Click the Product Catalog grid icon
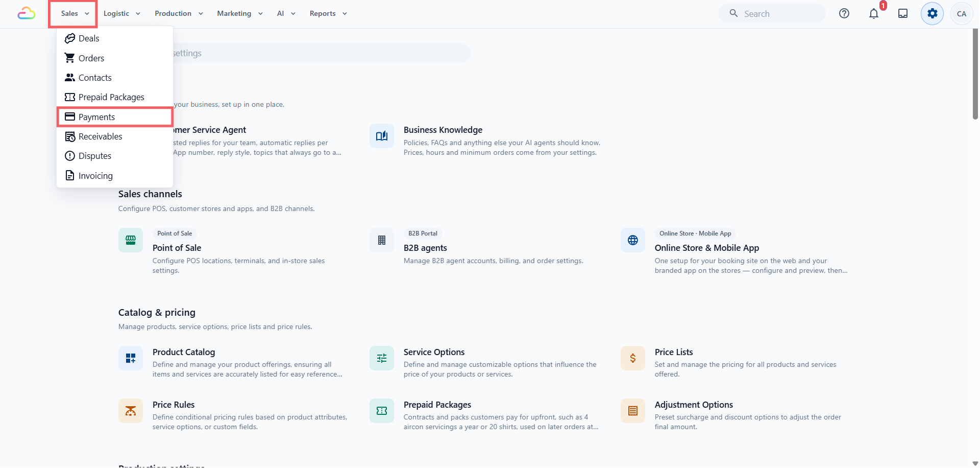This screenshot has height=468, width=980. coord(131,358)
